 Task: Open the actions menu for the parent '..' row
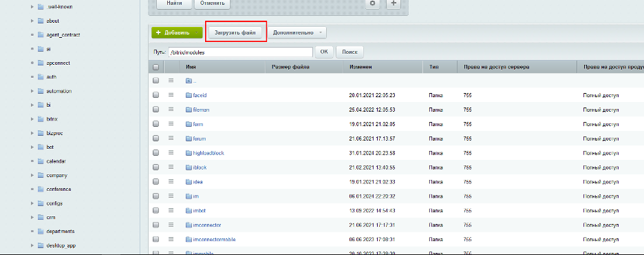coord(171,81)
